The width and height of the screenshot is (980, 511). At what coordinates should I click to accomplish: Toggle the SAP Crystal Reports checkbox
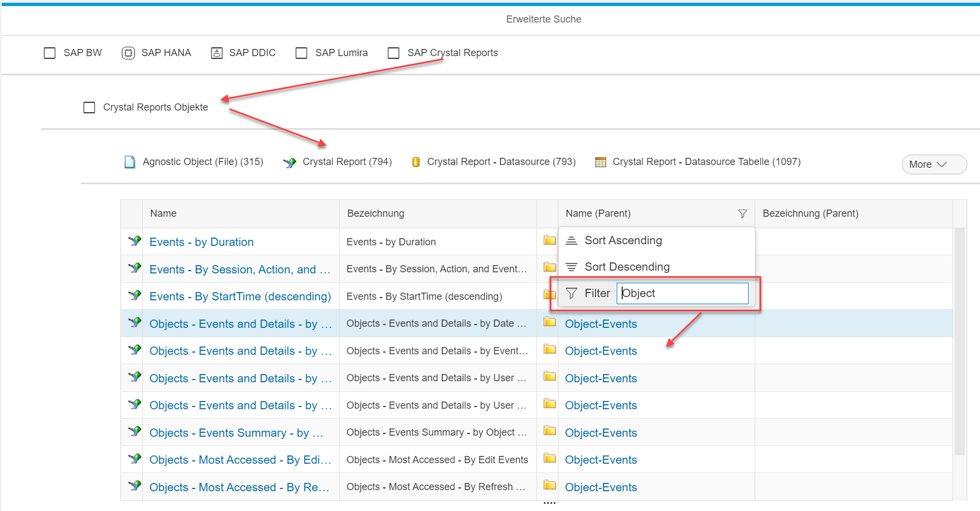(x=394, y=53)
